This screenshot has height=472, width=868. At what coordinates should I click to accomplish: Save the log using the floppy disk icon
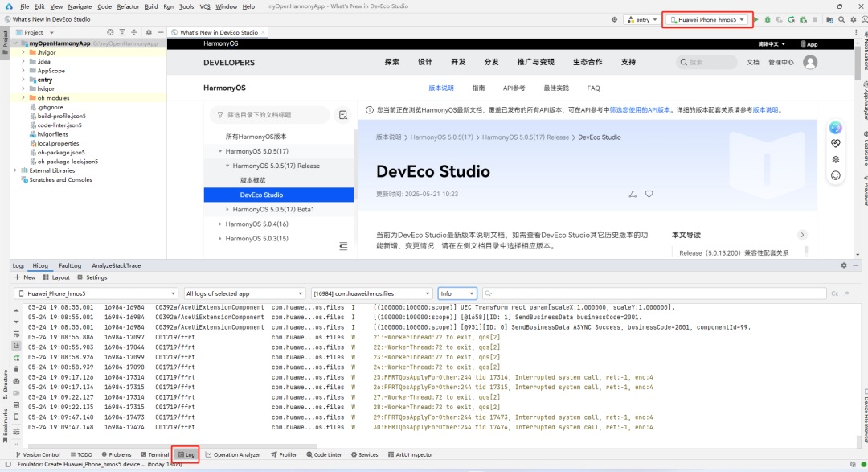tap(16, 405)
